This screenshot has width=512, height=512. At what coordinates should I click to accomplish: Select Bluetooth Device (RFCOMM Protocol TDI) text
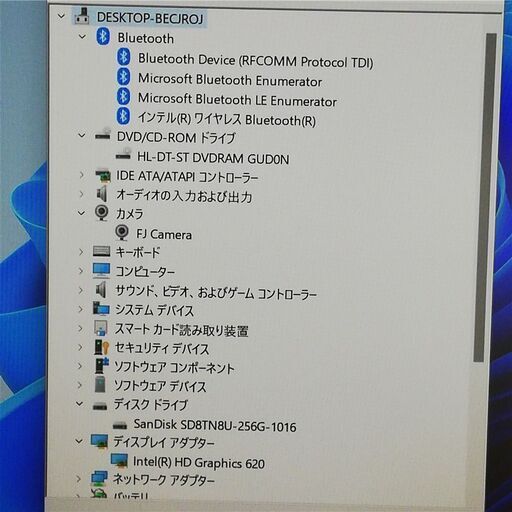(x=256, y=61)
